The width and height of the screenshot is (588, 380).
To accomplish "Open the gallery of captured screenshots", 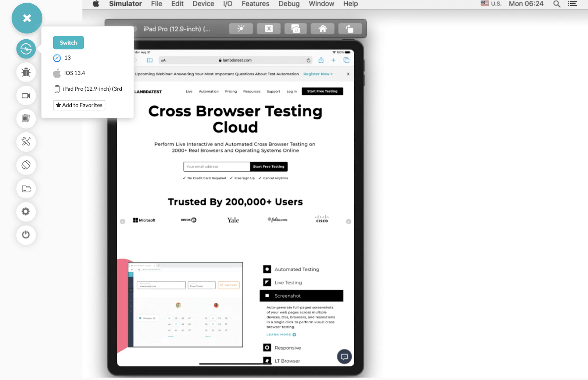I will (26, 119).
